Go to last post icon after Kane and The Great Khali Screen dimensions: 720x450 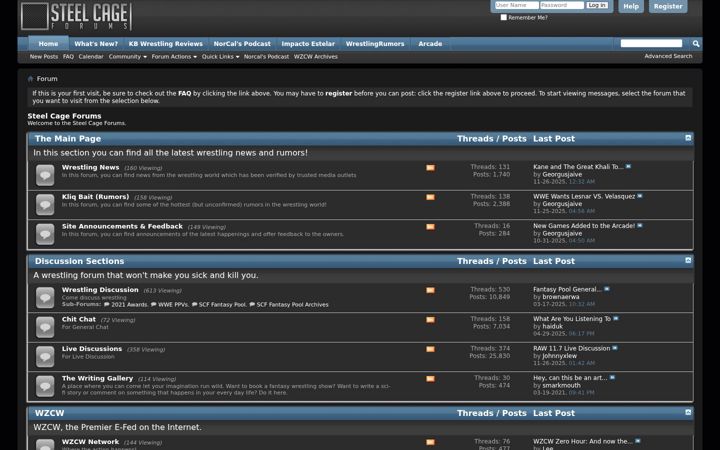628,167
